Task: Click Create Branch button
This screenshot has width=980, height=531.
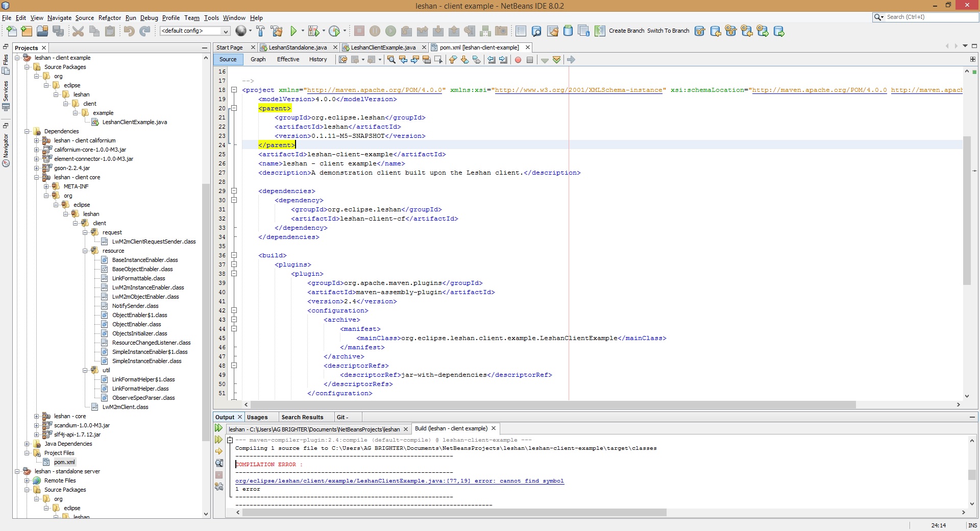Action: pyautogui.click(x=626, y=31)
